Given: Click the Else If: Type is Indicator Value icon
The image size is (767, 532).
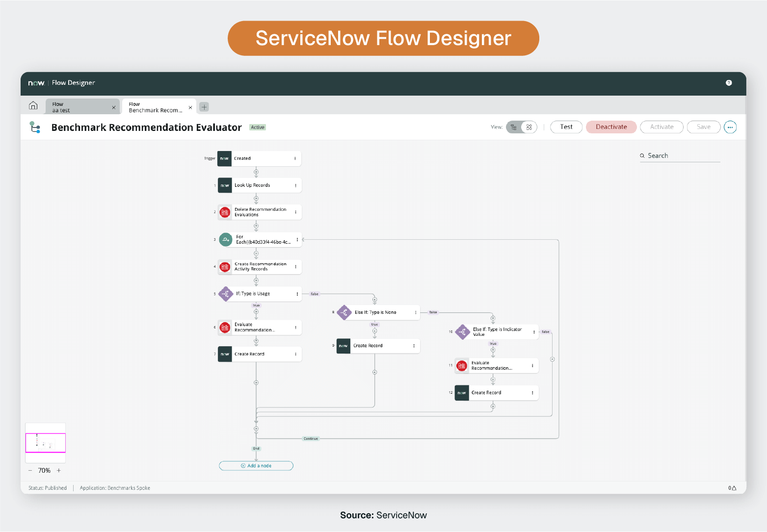Looking at the screenshot, I should tap(462, 331).
